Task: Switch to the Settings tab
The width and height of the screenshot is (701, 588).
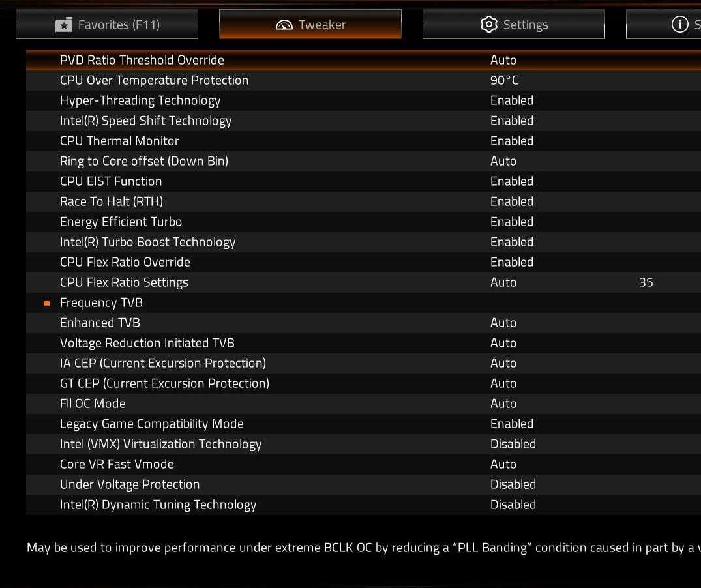Action: tap(514, 25)
